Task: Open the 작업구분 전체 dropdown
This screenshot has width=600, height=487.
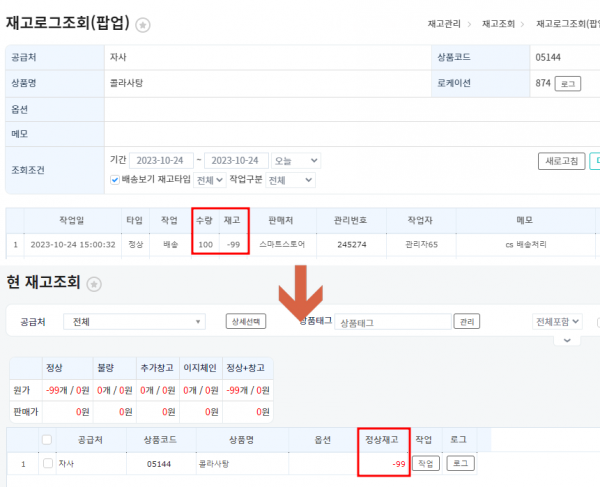Action: click(x=290, y=180)
